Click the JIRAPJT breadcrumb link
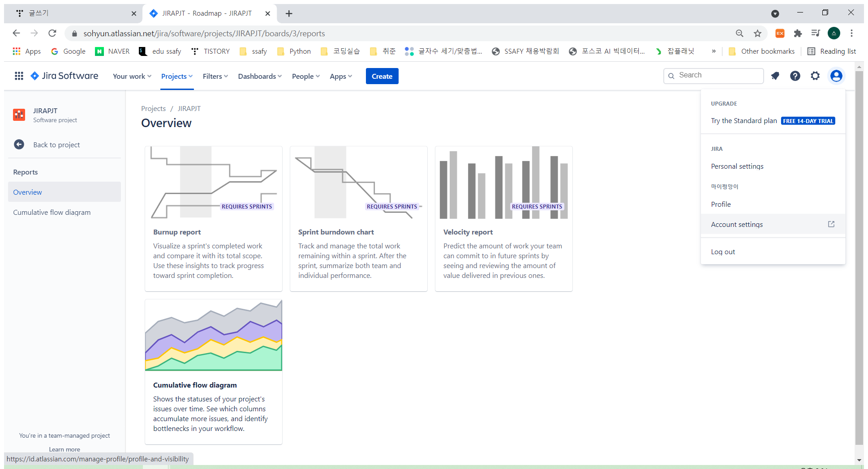 [189, 109]
